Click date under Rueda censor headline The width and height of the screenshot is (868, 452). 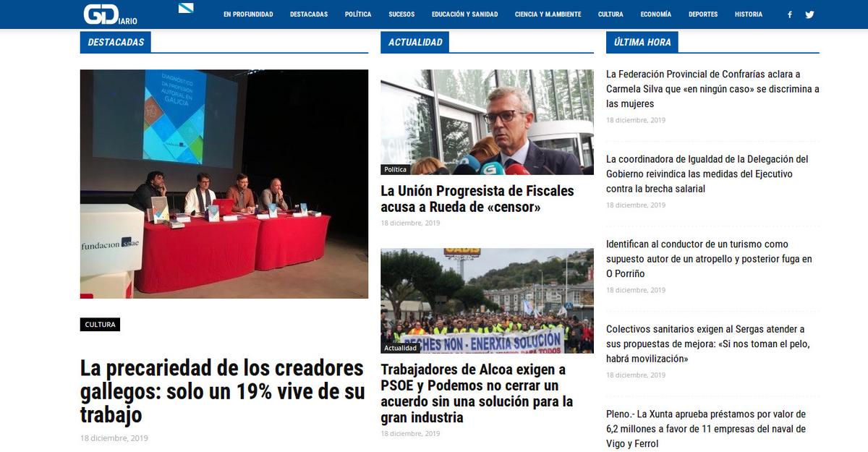(x=410, y=223)
